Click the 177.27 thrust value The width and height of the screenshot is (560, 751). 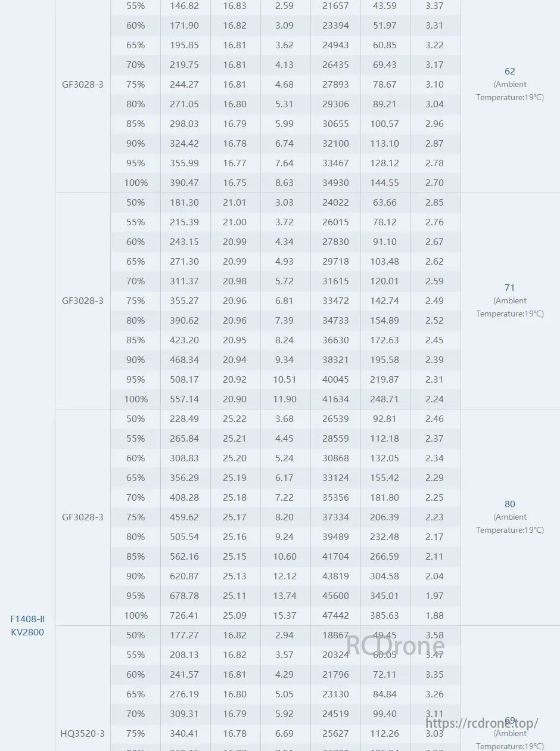[x=184, y=635]
